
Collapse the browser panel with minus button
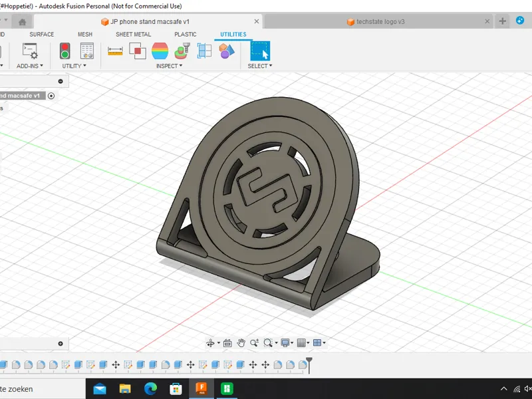click(61, 81)
